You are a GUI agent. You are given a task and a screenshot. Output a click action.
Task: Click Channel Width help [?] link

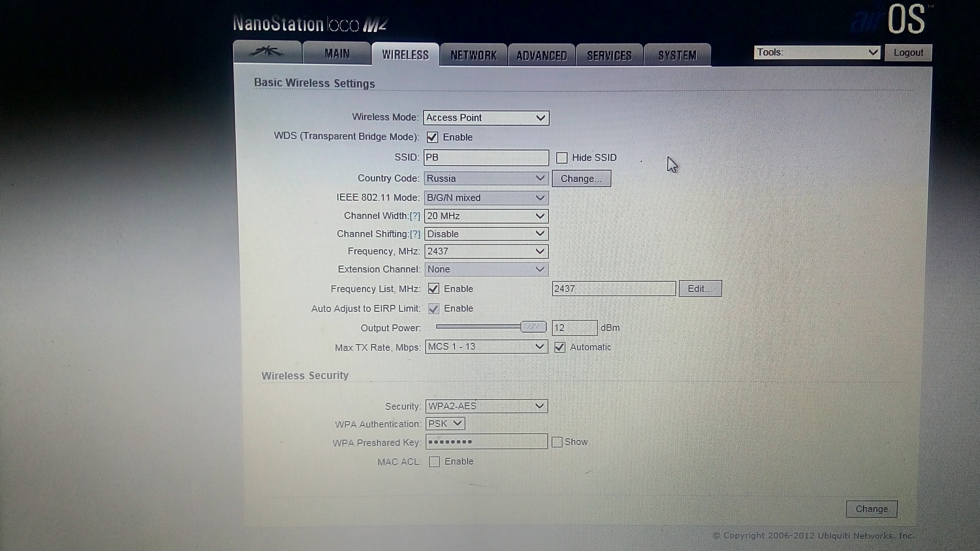pos(415,216)
